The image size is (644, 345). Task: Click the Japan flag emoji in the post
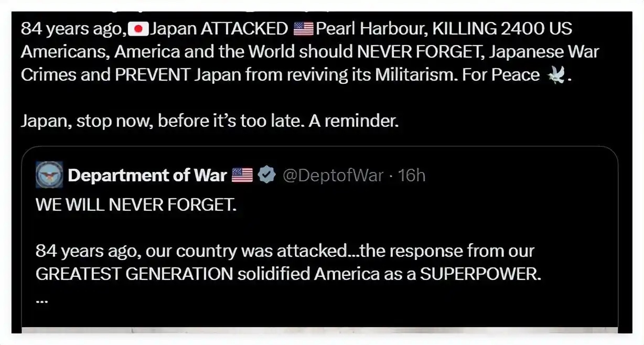click(138, 28)
